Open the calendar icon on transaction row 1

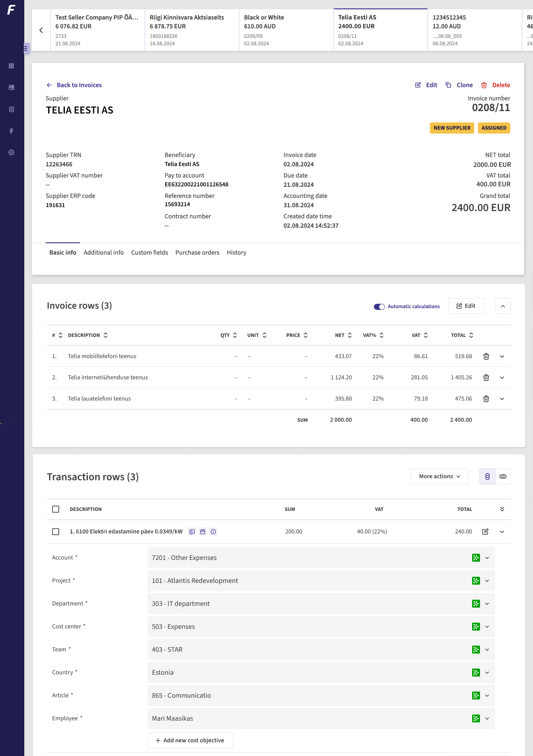pos(203,532)
